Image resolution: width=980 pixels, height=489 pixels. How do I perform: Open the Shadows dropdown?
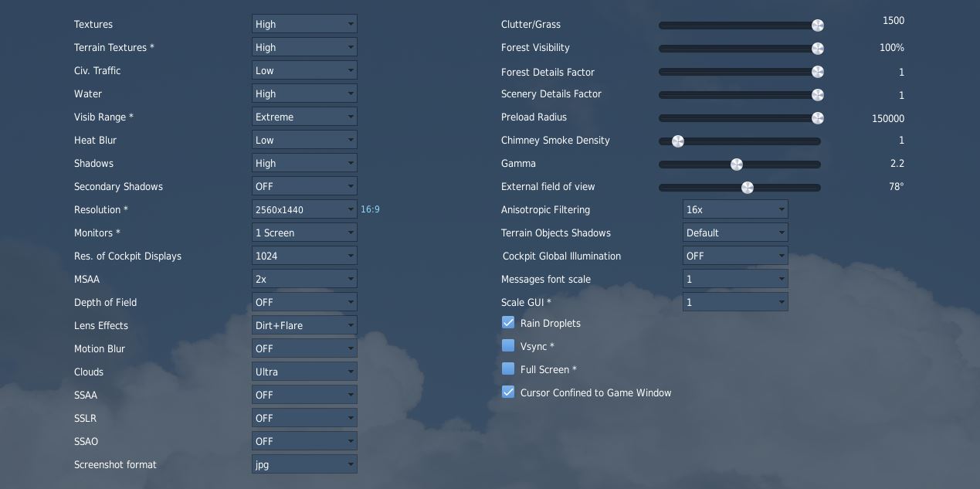[304, 163]
